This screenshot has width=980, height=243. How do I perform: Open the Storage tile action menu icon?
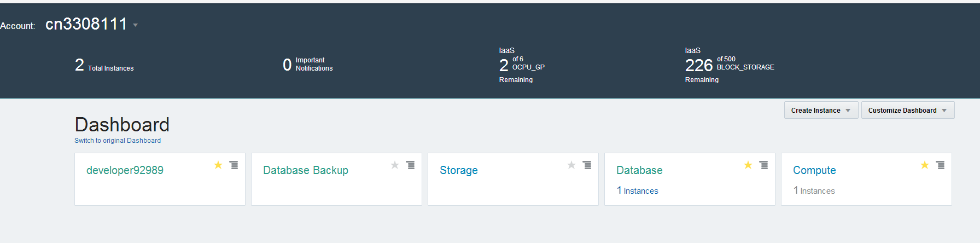[x=587, y=165]
